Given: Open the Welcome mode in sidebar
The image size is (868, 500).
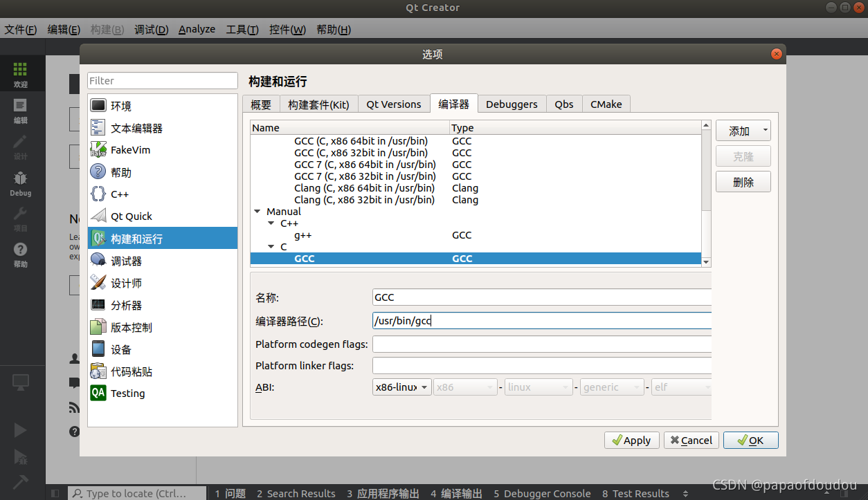Looking at the screenshot, I should coord(20,74).
